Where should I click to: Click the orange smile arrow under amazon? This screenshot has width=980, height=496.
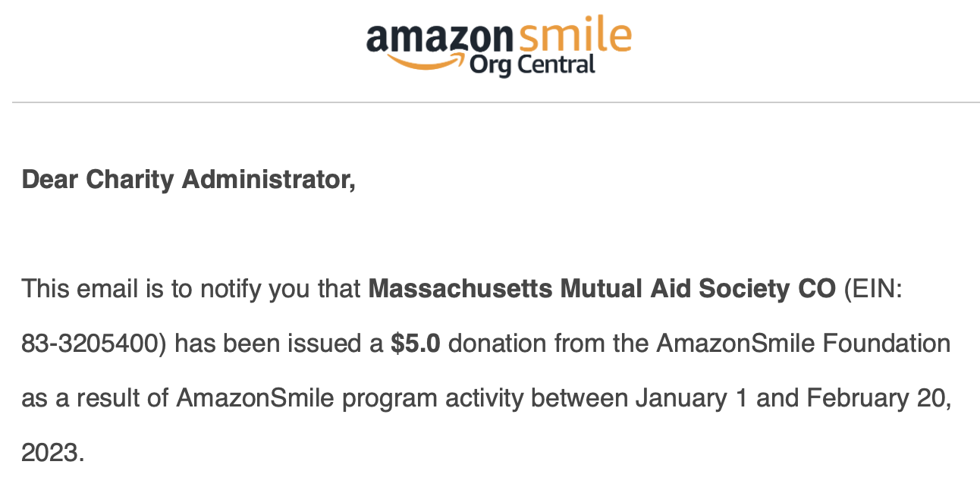426,61
